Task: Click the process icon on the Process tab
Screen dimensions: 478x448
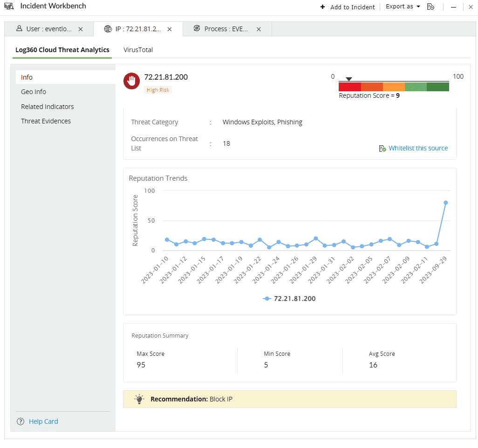Action: point(196,28)
